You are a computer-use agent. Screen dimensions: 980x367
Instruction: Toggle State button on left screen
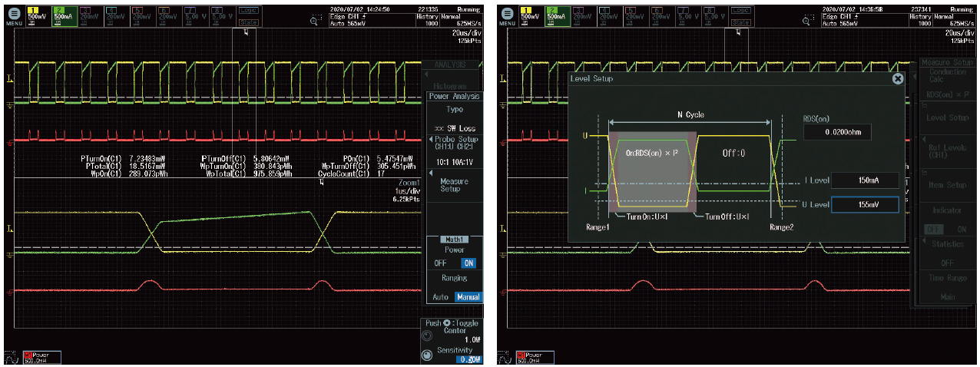click(249, 21)
